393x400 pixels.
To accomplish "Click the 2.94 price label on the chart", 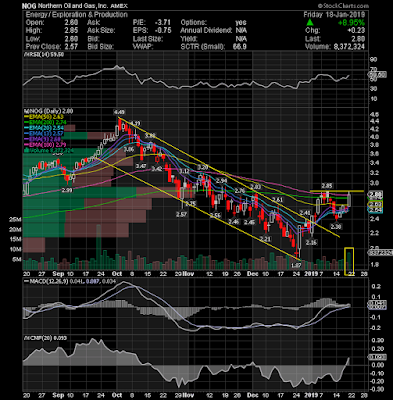I will (x=222, y=180).
